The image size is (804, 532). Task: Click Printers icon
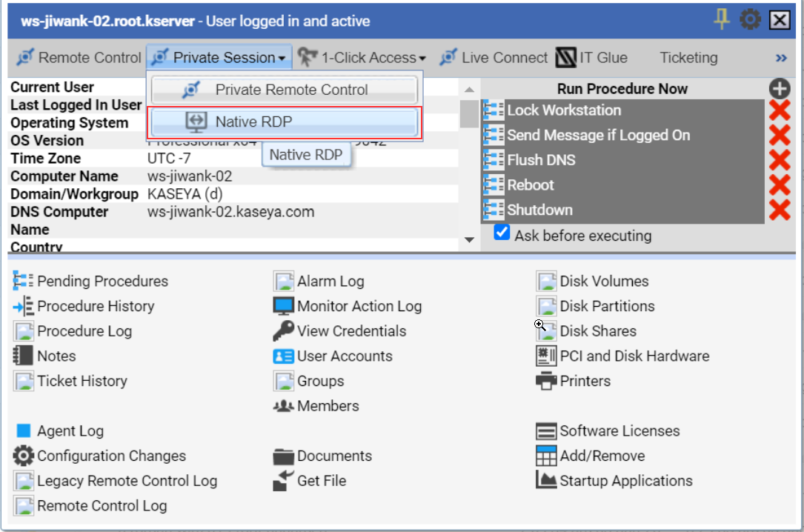click(x=546, y=381)
